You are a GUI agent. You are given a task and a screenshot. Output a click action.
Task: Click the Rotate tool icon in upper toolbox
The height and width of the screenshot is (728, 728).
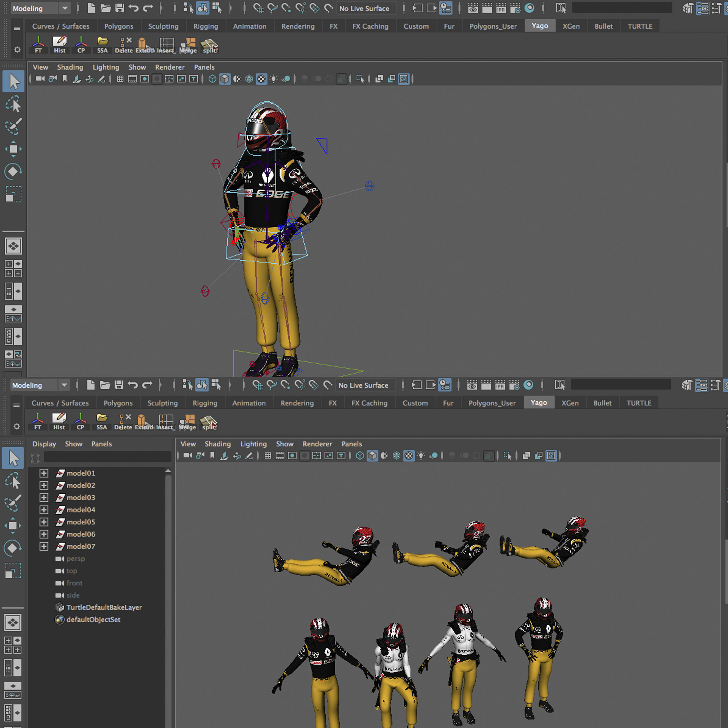14,172
